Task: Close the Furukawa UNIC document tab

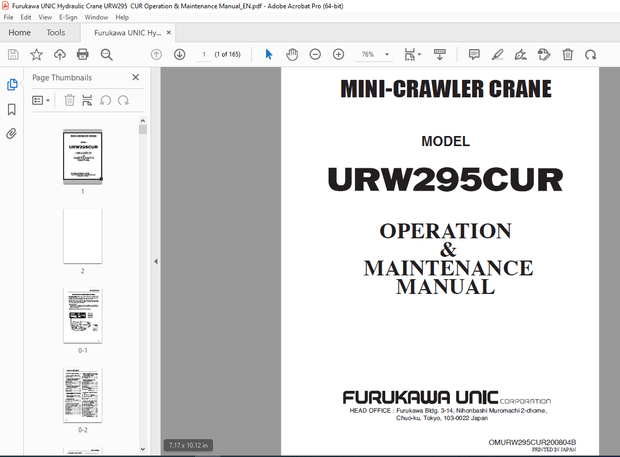Action: [x=169, y=32]
